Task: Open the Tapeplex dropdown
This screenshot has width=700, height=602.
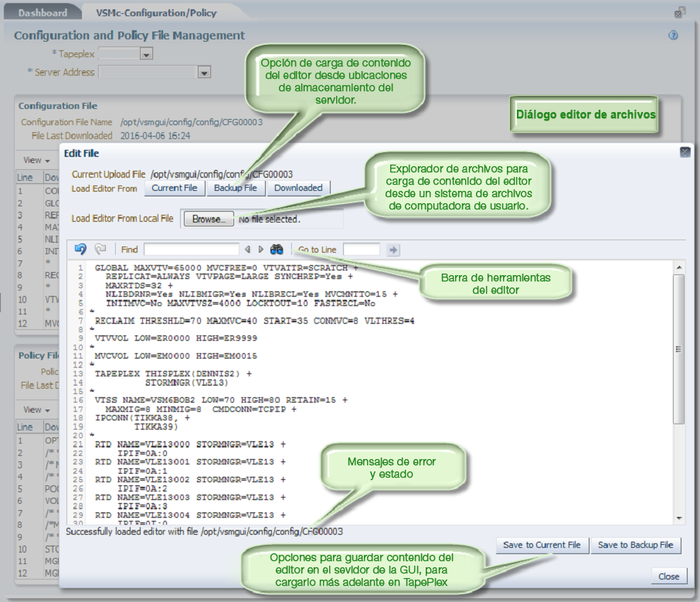Action: click(146, 54)
